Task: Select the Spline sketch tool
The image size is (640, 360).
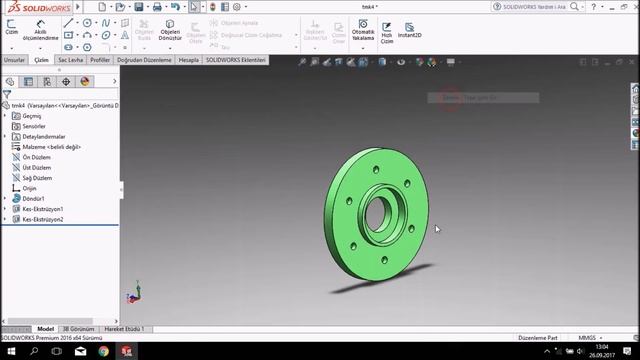Action: pos(106,23)
